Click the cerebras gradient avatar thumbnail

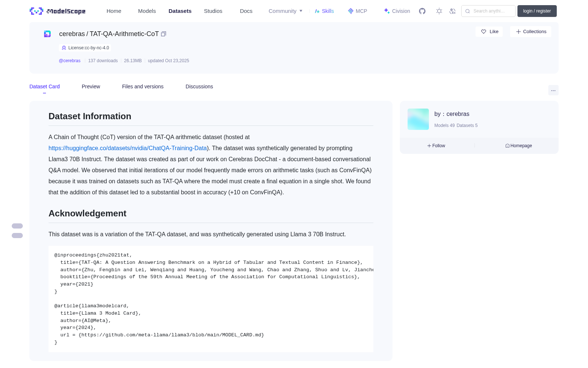coord(418,119)
